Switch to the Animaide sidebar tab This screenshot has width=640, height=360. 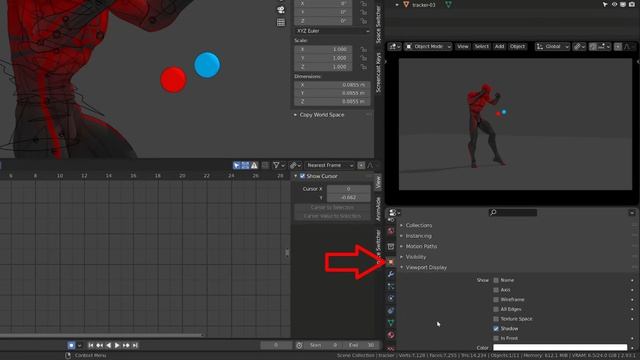click(378, 209)
